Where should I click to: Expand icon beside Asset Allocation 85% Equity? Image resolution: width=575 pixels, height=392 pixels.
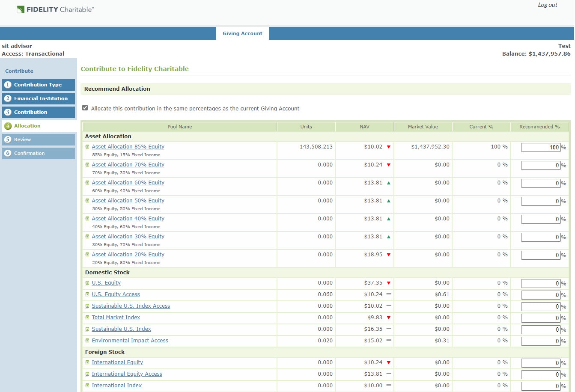[x=87, y=147]
